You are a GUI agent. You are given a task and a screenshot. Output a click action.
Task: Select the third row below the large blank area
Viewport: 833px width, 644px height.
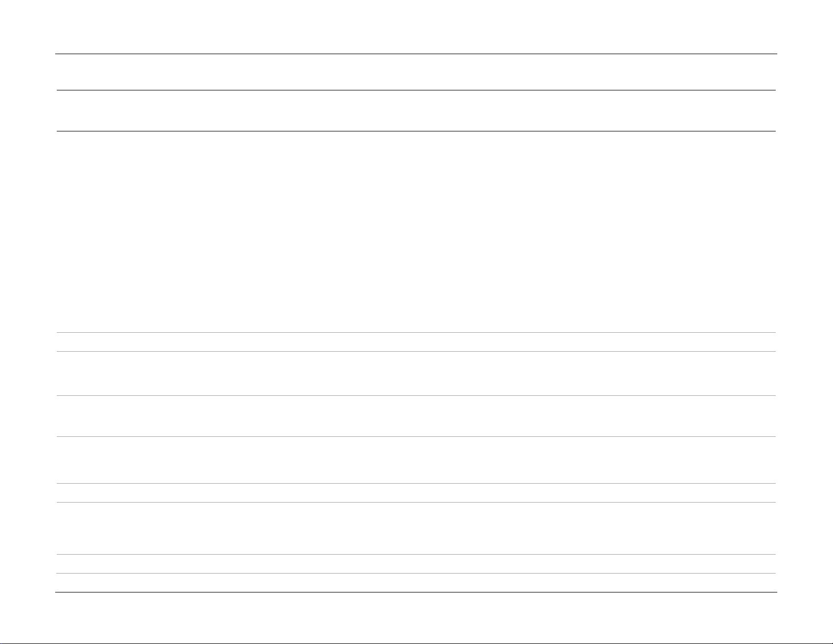click(x=416, y=416)
